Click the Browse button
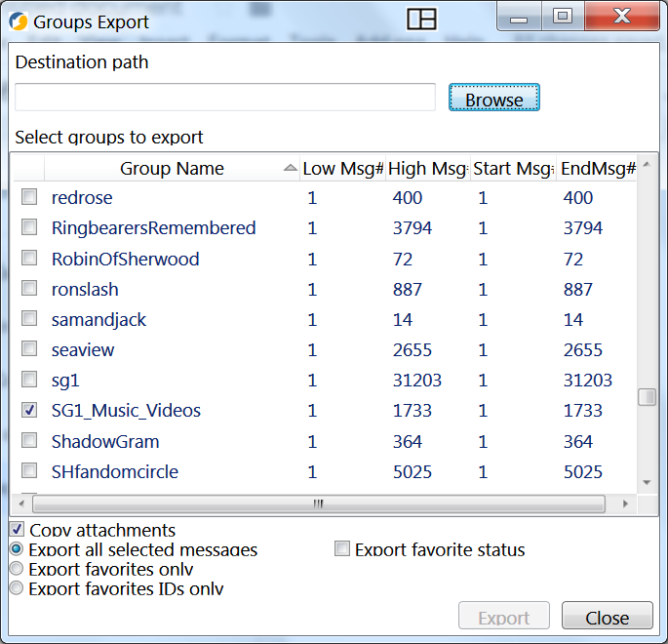668x644 pixels. point(493,99)
